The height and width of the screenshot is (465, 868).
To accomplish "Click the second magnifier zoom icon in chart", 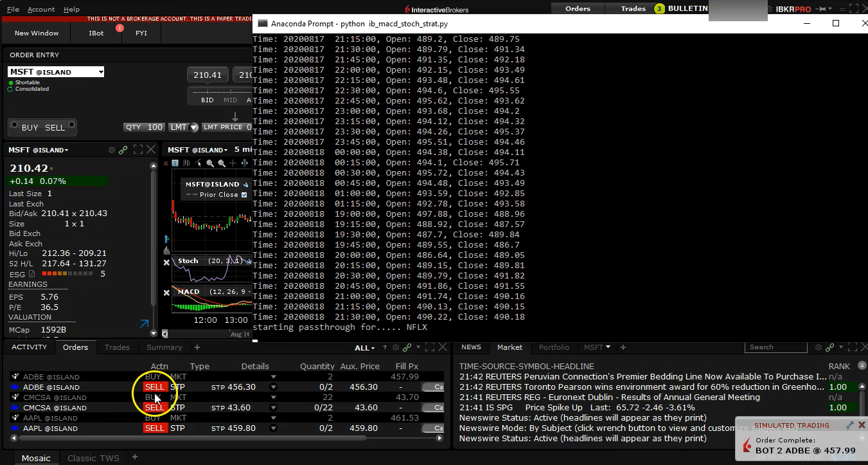I will coord(222,163).
